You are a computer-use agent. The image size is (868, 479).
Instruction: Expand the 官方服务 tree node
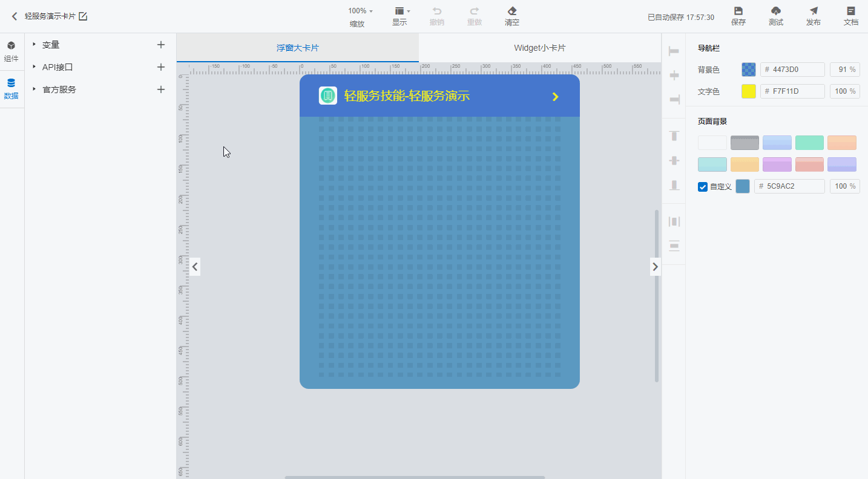pos(34,89)
